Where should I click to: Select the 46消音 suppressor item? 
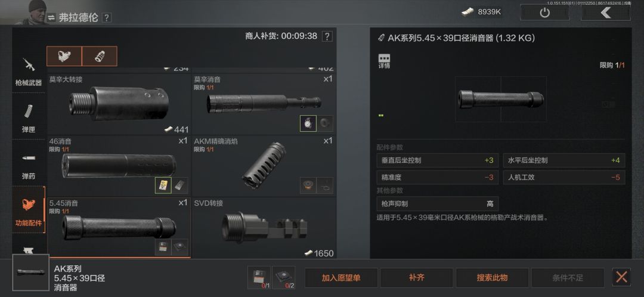tap(119, 166)
